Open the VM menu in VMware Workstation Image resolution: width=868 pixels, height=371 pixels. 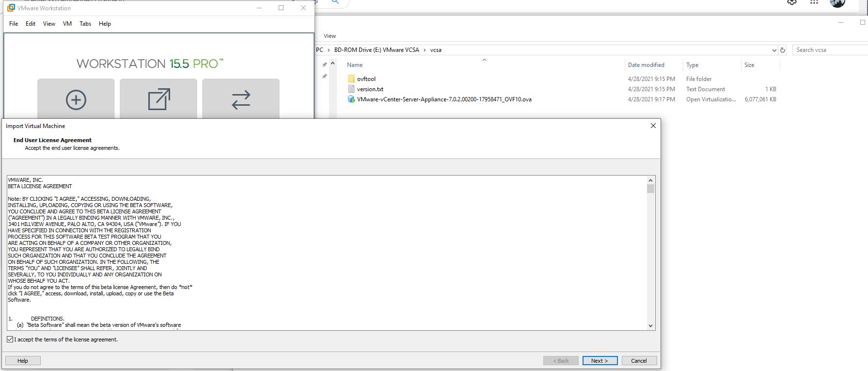(x=67, y=24)
